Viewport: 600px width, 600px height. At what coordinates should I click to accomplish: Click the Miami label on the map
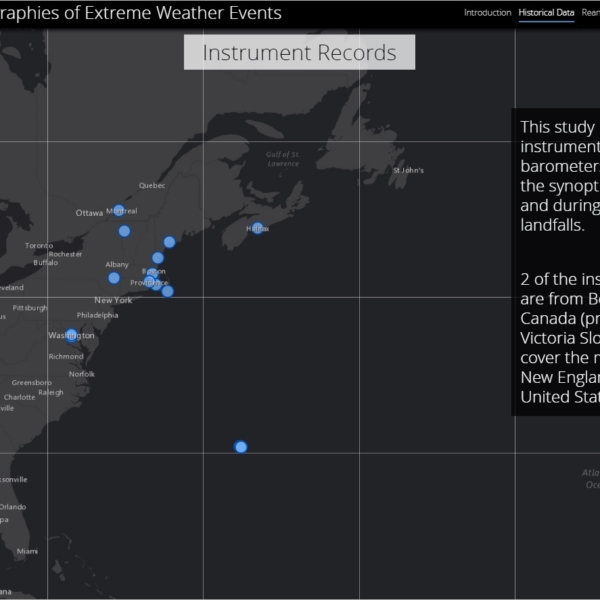[27, 551]
